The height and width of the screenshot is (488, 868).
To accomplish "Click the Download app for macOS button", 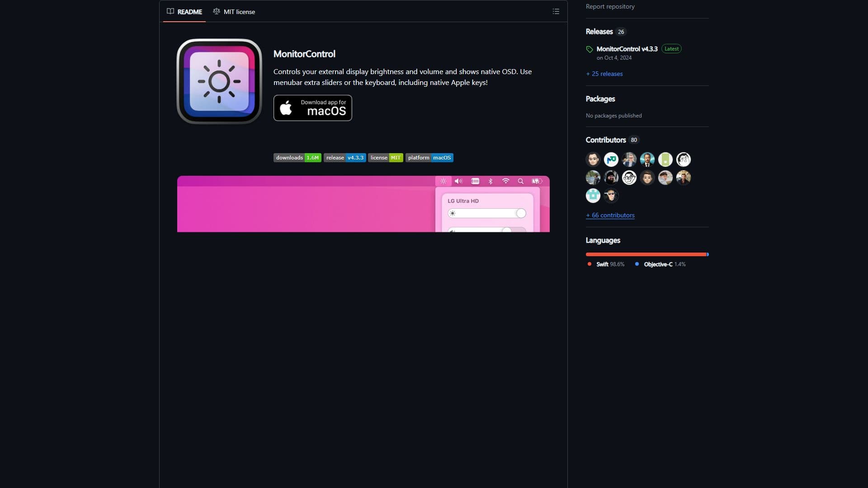I will tap(313, 108).
